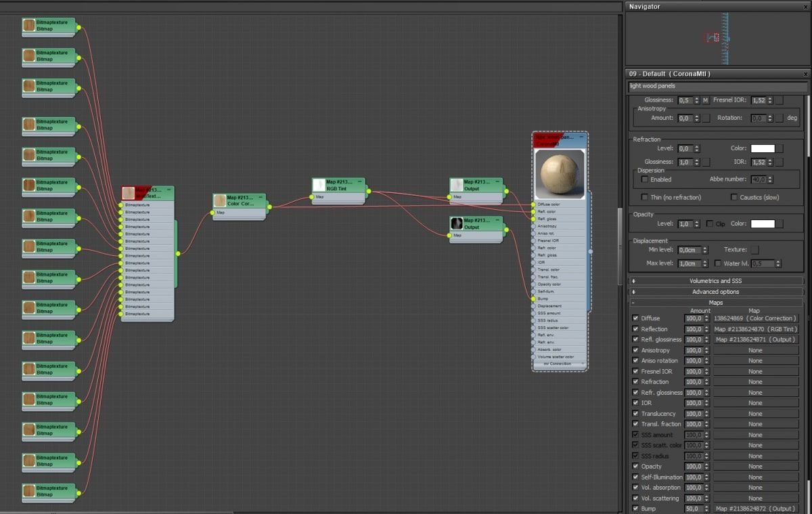This screenshot has width=812, height=514.
Task: Expand the Volumetrics and SSS rollout
Action: click(x=716, y=280)
